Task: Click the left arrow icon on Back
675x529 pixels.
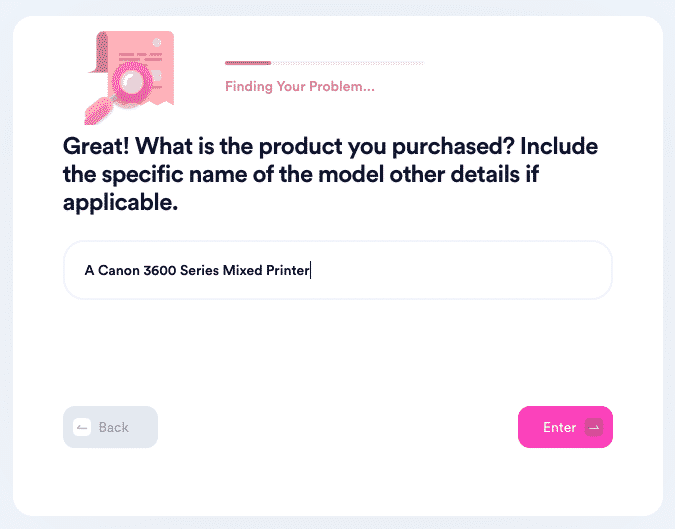Action: (82, 427)
